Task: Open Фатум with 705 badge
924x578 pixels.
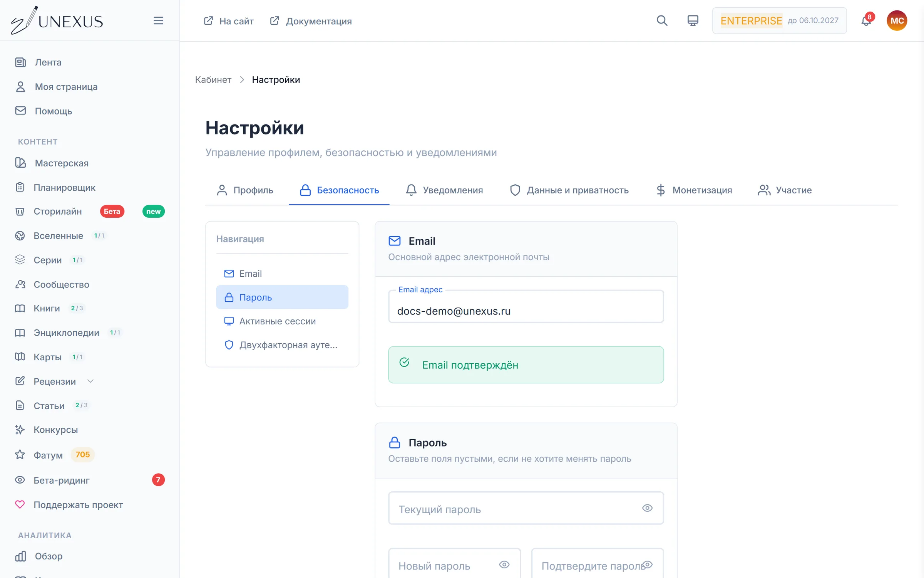Action: (48, 455)
